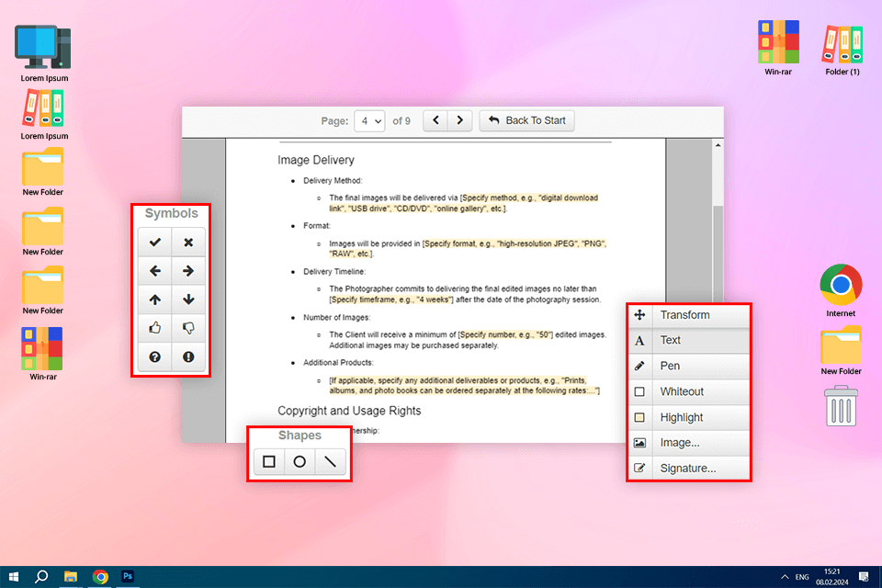Choose the Pen tool menu item
882x588 pixels.
coord(689,366)
